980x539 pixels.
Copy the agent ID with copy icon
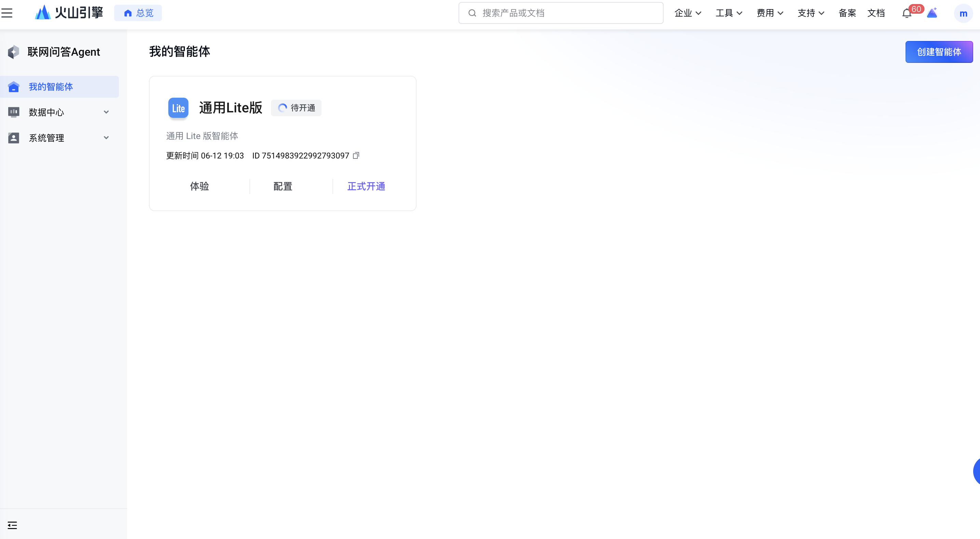tap(356, 155)
